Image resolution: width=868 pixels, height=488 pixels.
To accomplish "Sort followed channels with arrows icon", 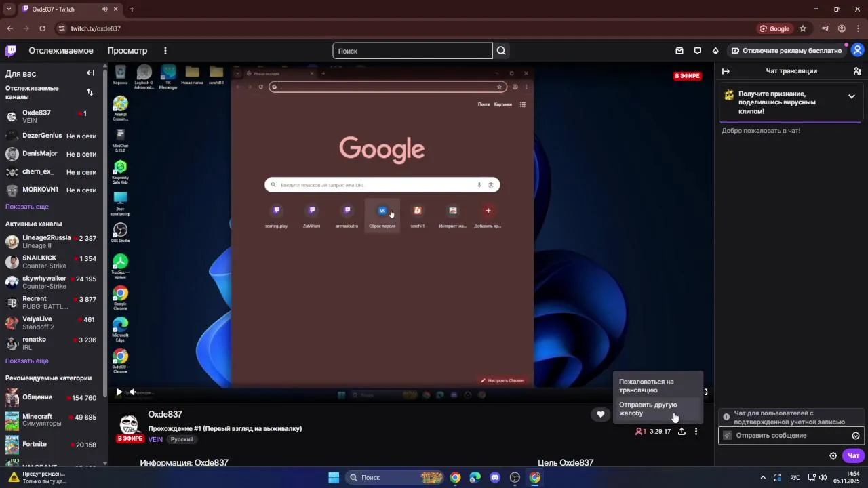I will (x=90, y=92).
